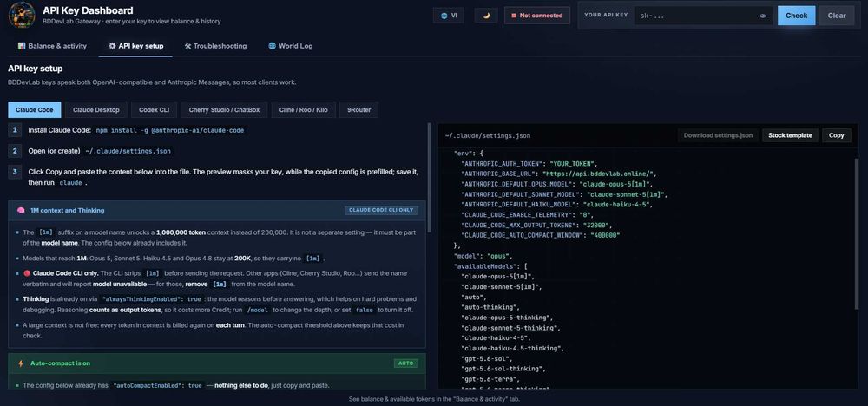Click the AUTO badge in Auto-compact header
The image size is (868, 406).
[405, 363]
